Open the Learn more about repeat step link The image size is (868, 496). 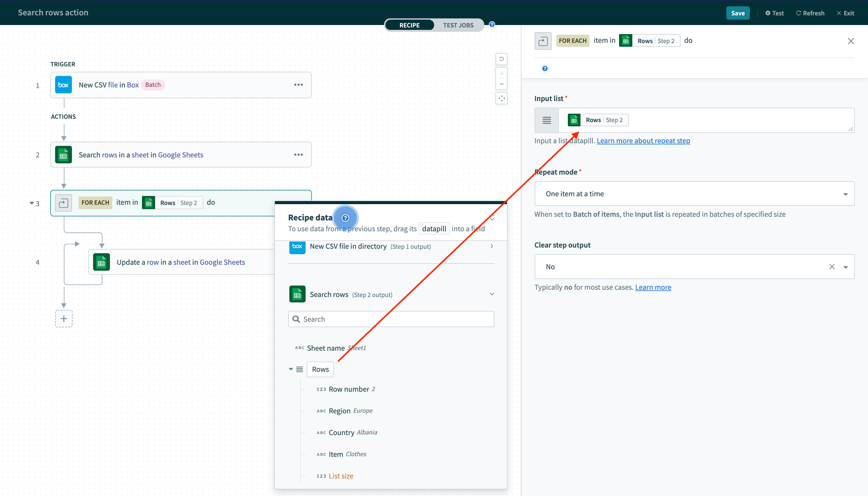click(643, 140)
